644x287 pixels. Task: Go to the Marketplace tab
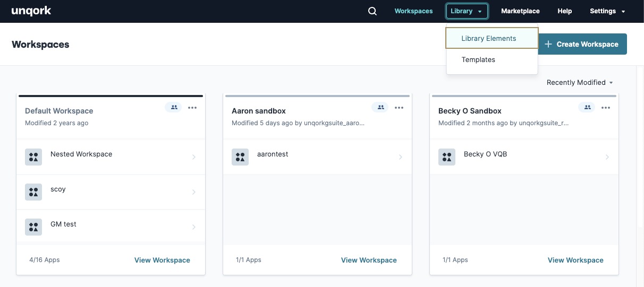click(520, 11)
